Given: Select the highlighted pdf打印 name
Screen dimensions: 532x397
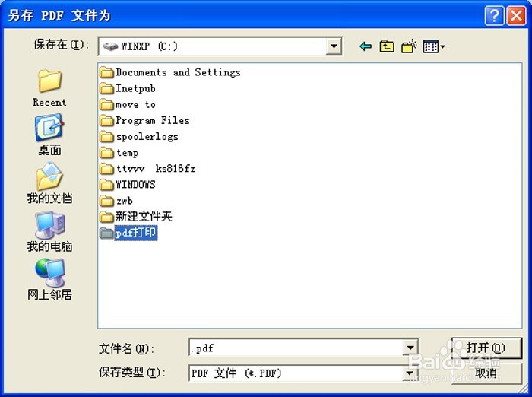Looking at the screenshot, I should coord(136,233).
